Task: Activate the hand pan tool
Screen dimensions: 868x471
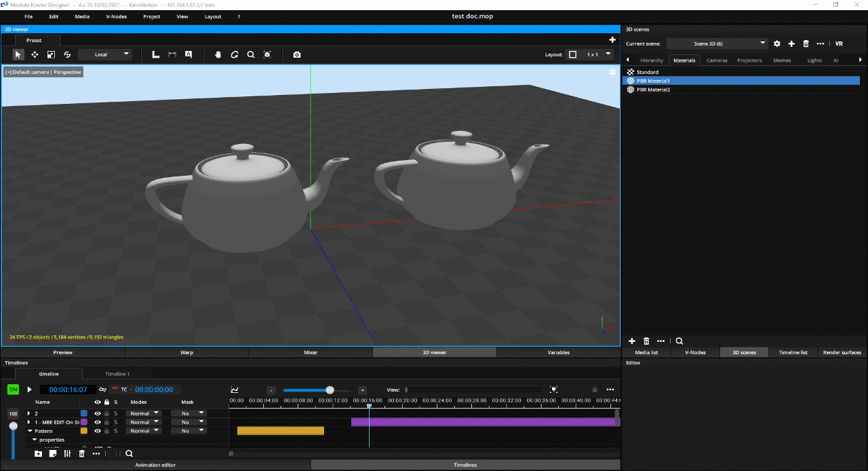Action: click(x=218, y=54)
